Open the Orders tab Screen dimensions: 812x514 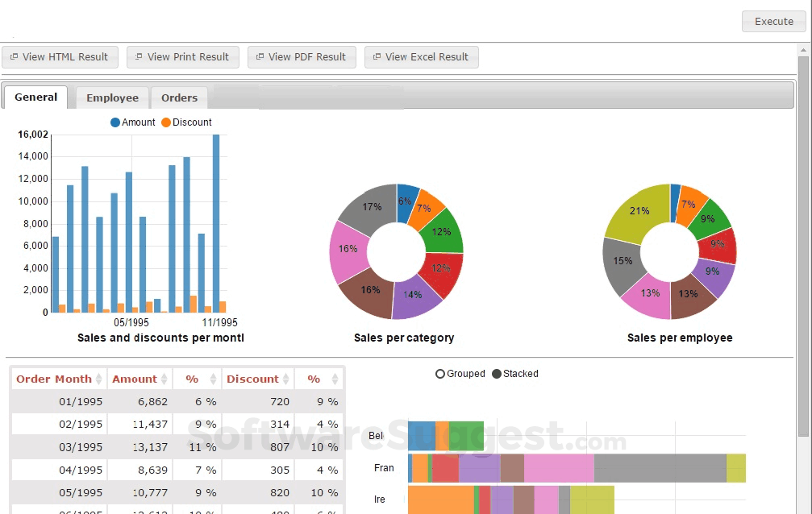point(178,97)
